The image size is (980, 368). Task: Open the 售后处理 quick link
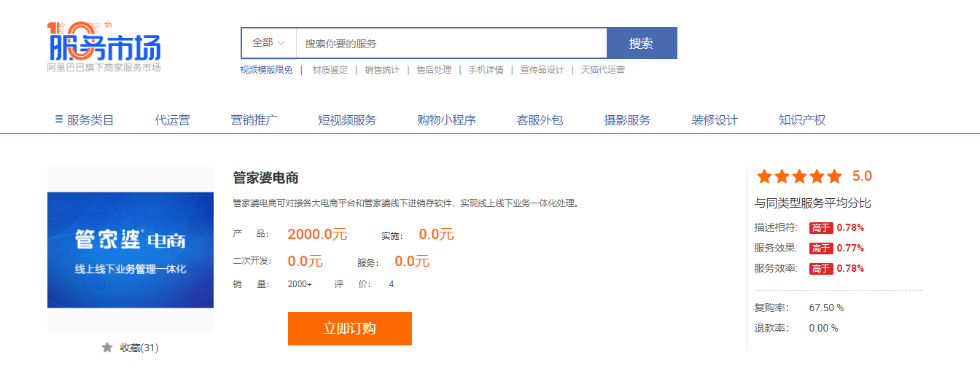[x=434, y=70]
